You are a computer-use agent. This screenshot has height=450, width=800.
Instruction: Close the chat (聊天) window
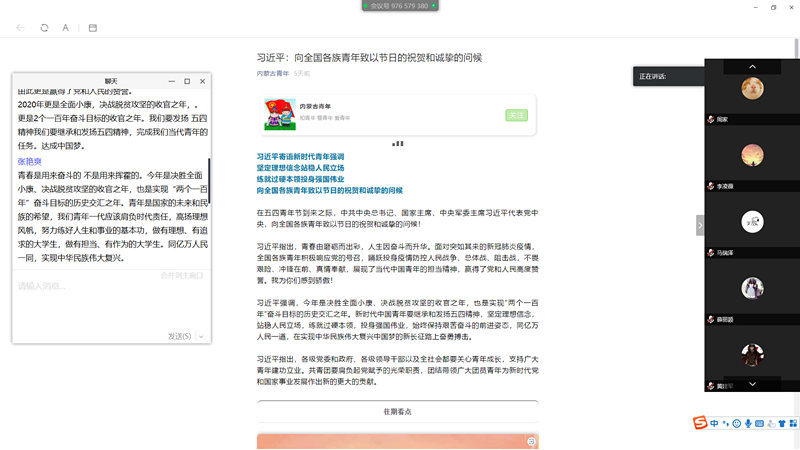[203, 81]
